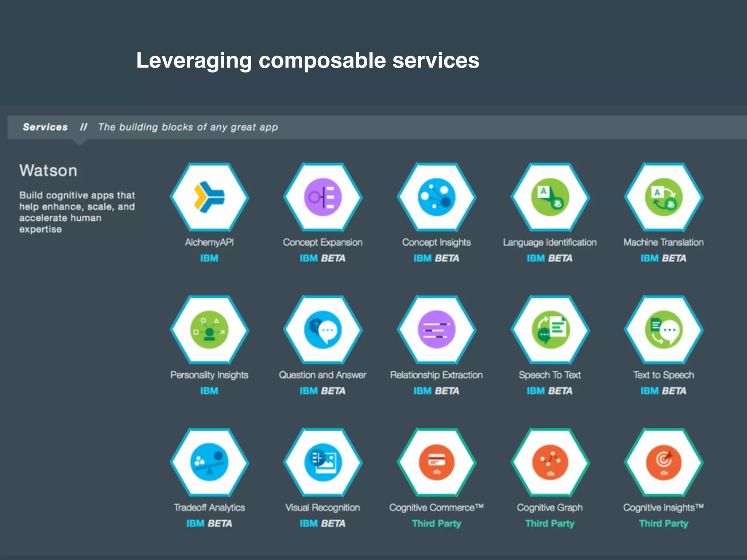Click the Relationship Extraction label
This screenshot has height=560, width=747.
click(437, 376)
